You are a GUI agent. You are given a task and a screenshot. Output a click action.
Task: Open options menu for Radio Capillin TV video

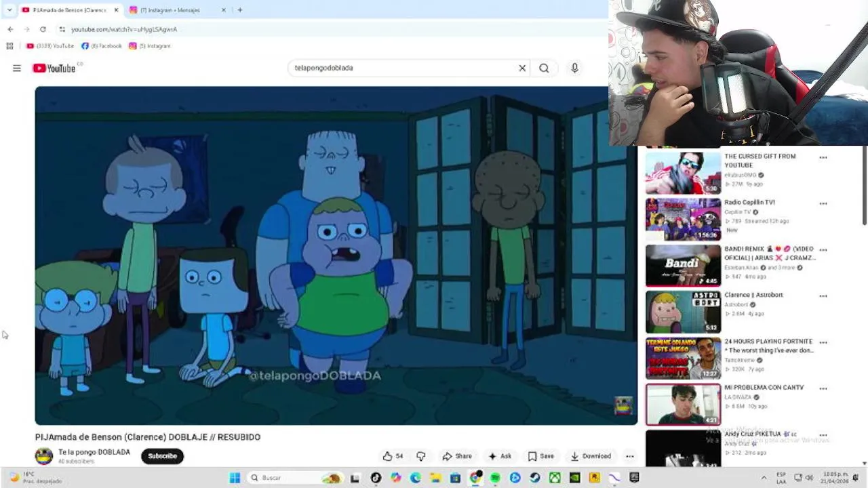pos(823,203)
